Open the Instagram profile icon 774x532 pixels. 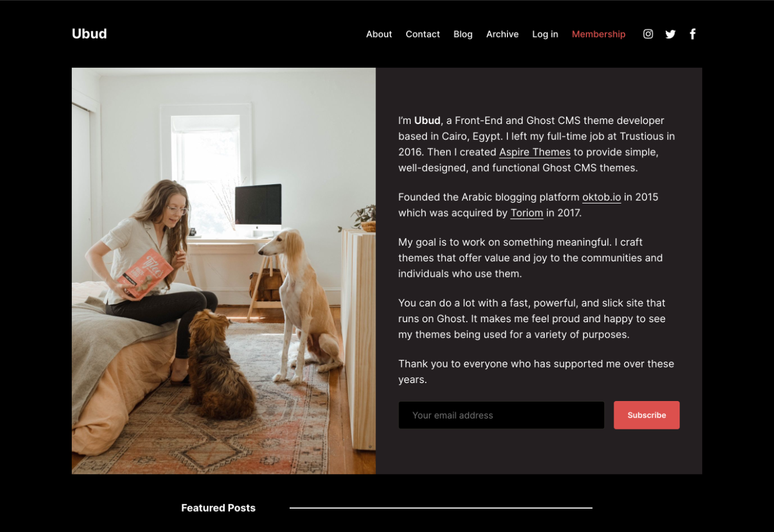pos(648,34)
